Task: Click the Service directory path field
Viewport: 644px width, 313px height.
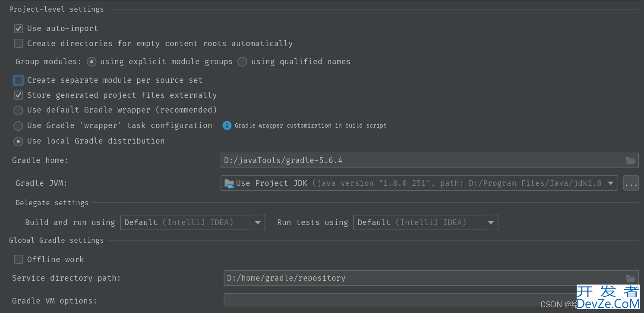Action: pyautogui.click(x=431, y=278)
